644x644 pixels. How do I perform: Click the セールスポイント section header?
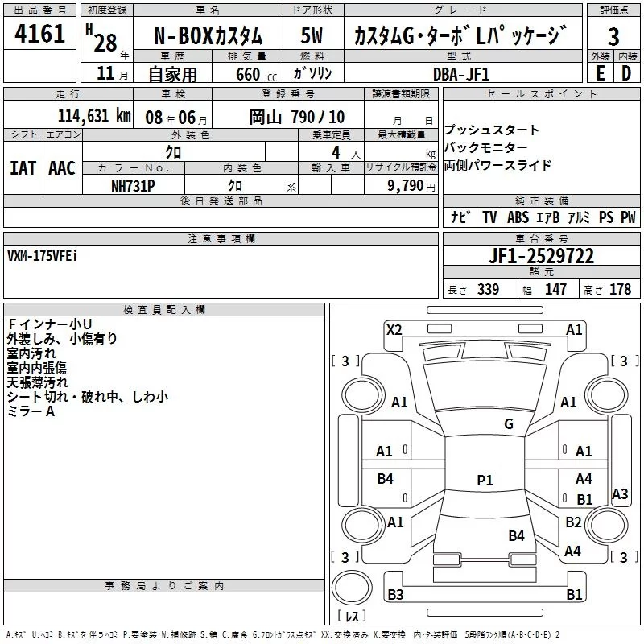coord(541,94)
